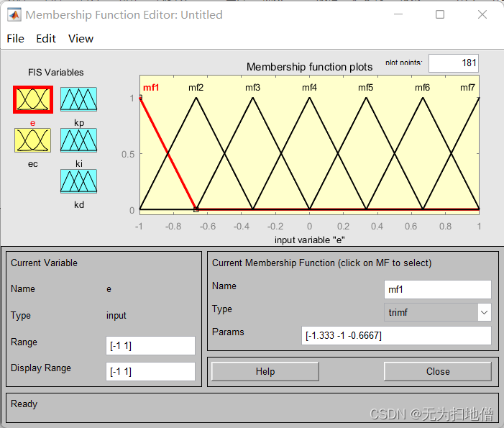Click the Display Range input field
The width and height of the screenshot is (504, 428).
150,371
